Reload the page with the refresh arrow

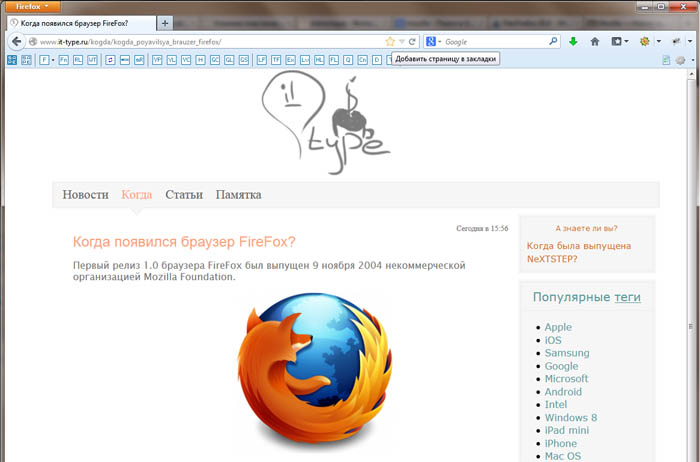(x=412, y=42)
